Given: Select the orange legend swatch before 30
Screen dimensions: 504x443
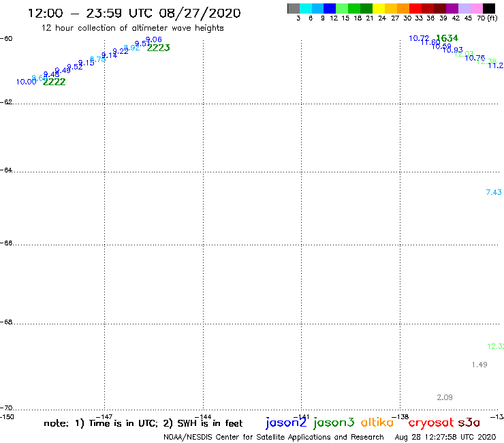Looking at the screenshot, I should point(403,8).
